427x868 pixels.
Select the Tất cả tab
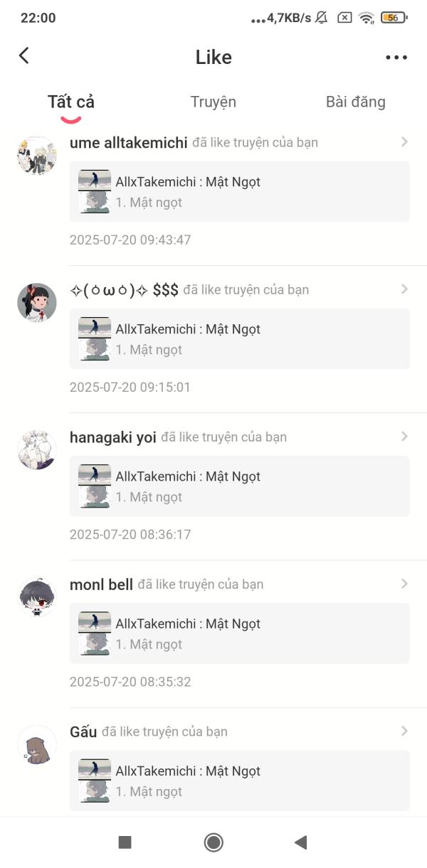(71, 102)
